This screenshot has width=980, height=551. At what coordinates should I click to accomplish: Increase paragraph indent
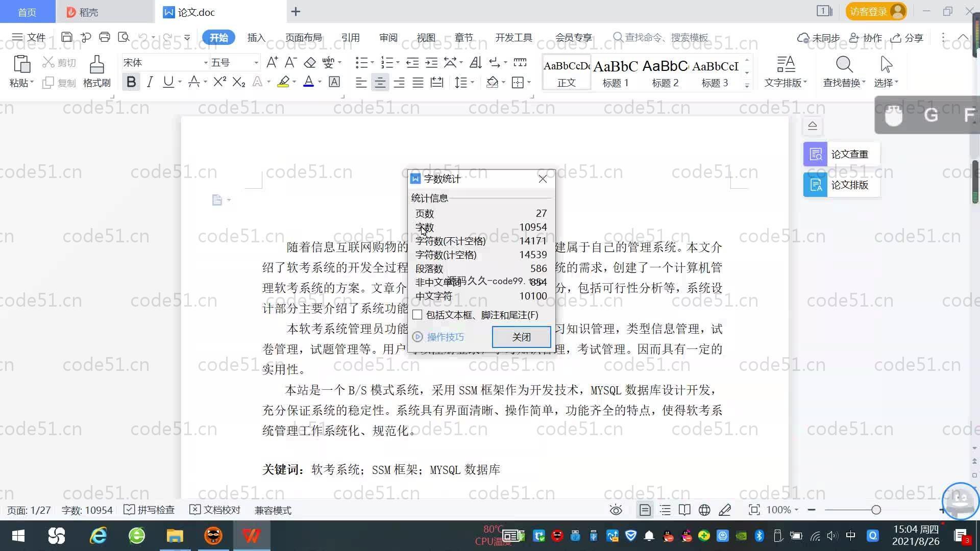pyautogui.click(x=432, y=63)
